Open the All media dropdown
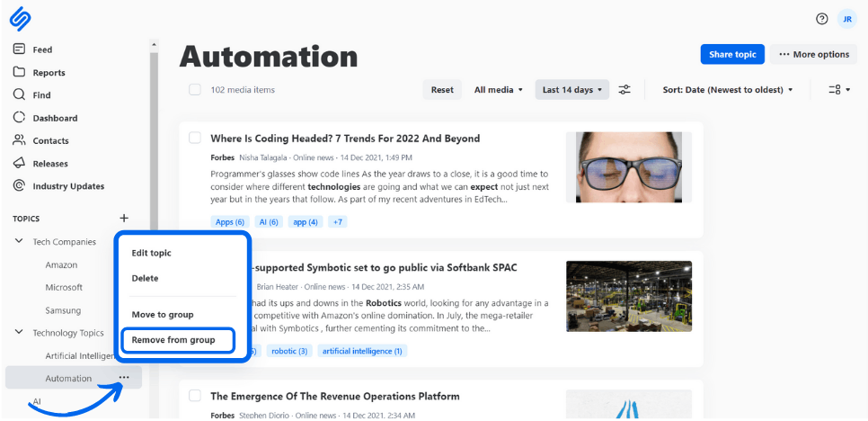This screenshot has height=421, width=868. (x=498, y=90)
